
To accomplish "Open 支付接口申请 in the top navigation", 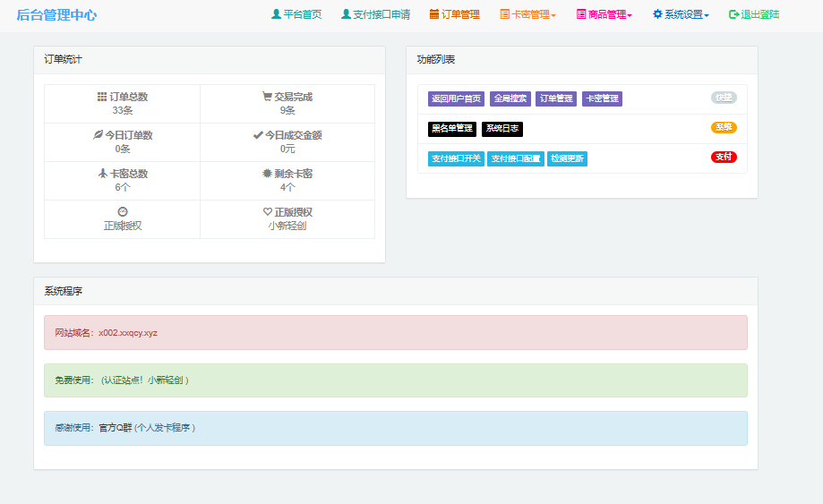I will tap(375, 15).
